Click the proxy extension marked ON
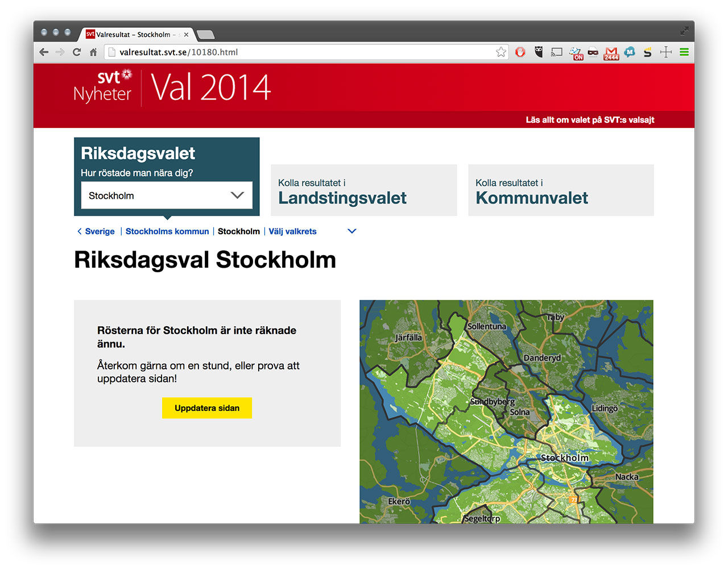 (x=576, y=52)
